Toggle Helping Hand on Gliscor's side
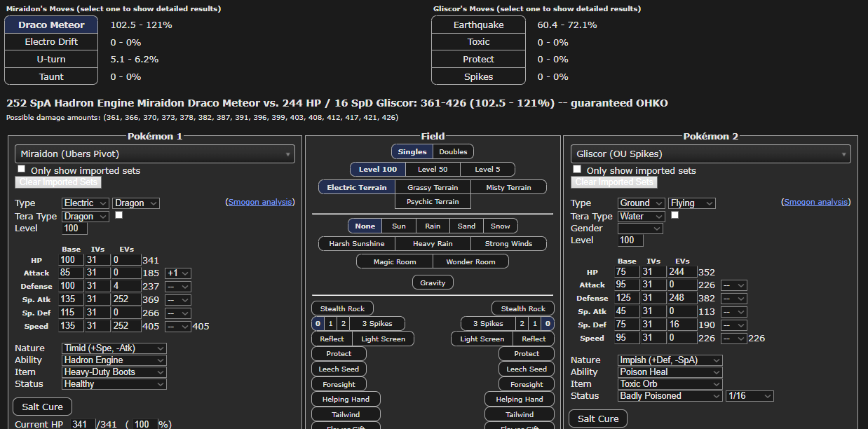The image size is (868, 429). click(519, 400)
